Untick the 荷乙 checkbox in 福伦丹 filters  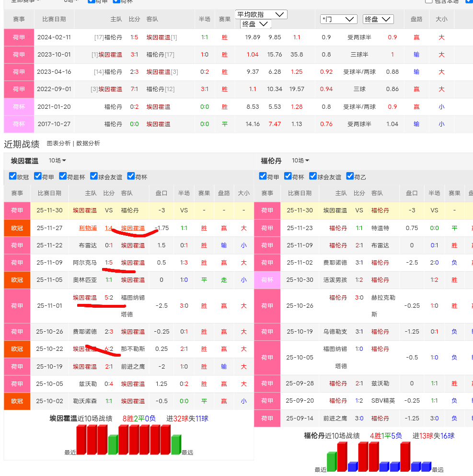click(350, 176)
